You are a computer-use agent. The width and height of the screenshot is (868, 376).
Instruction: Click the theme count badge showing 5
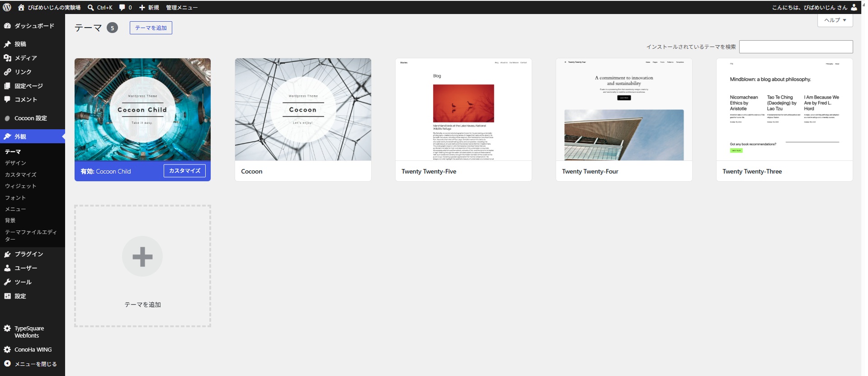point(112,28)
